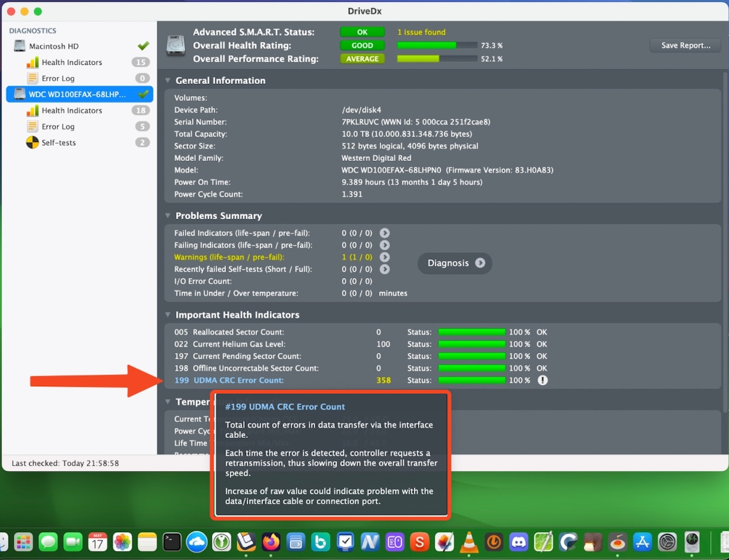Open VLC from the dock
729x560 pixels.
click(x=468, y=541)
